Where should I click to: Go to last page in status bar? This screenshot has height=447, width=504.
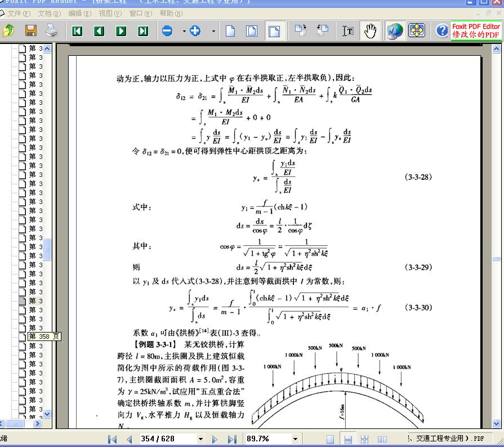pos(232,439)
